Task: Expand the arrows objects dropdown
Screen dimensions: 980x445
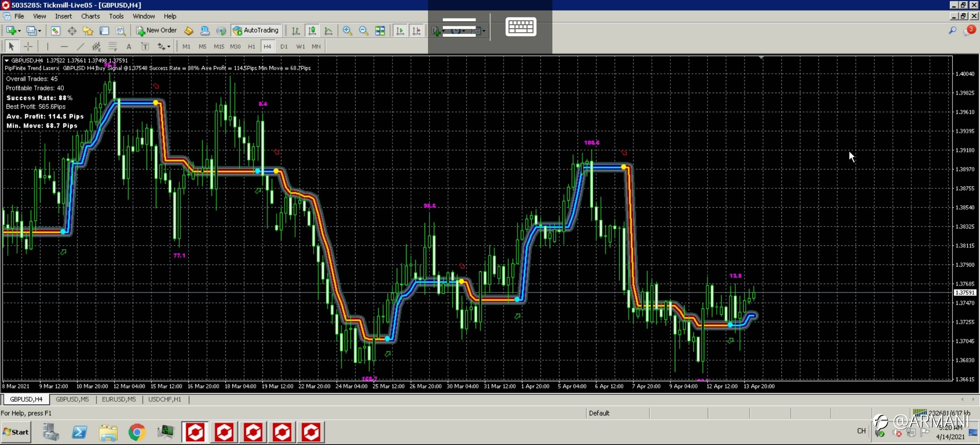Action: [169, 46]
